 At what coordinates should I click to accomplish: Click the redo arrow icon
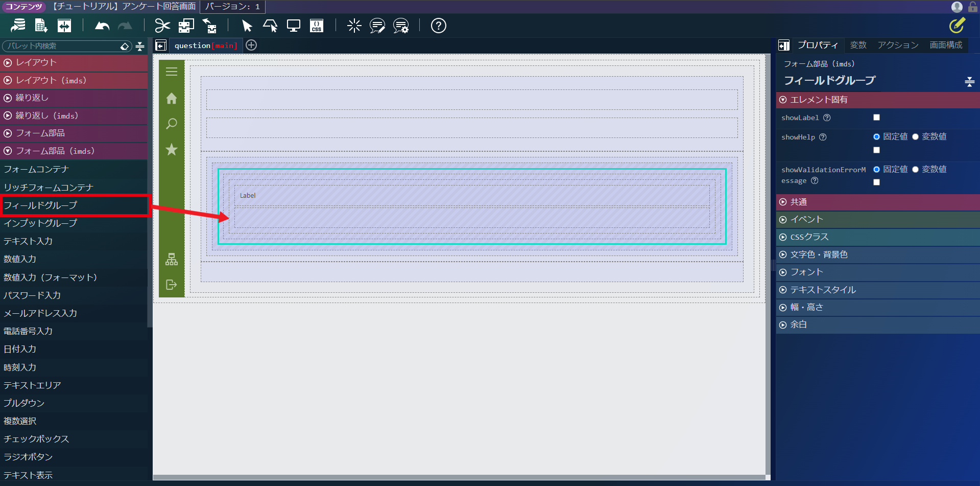(125, 26)
